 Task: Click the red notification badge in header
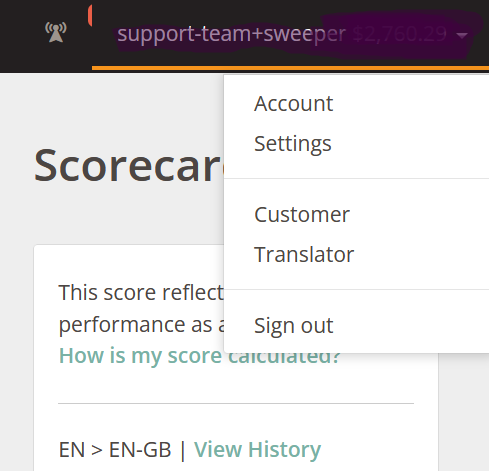pos(90,16)
